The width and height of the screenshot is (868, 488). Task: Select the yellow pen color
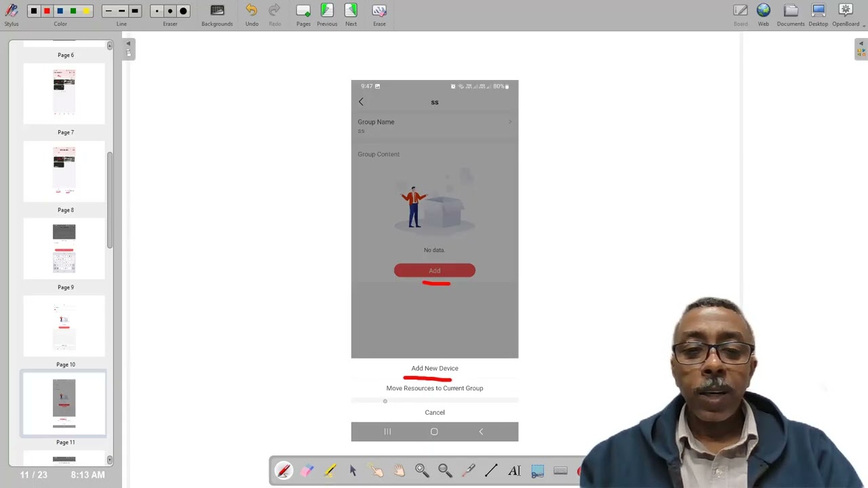[86, 11]
